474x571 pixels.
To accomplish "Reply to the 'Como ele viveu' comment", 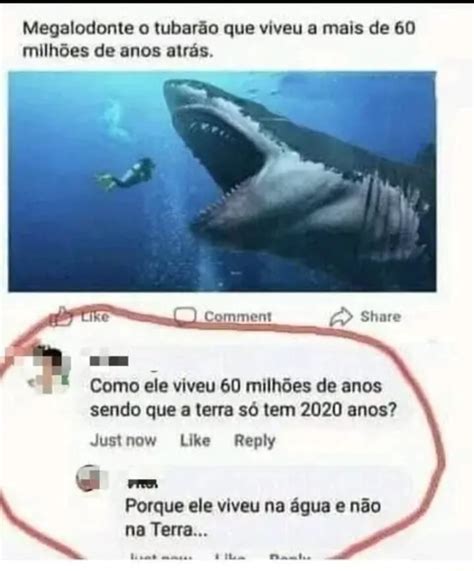I will coord(254,441).
